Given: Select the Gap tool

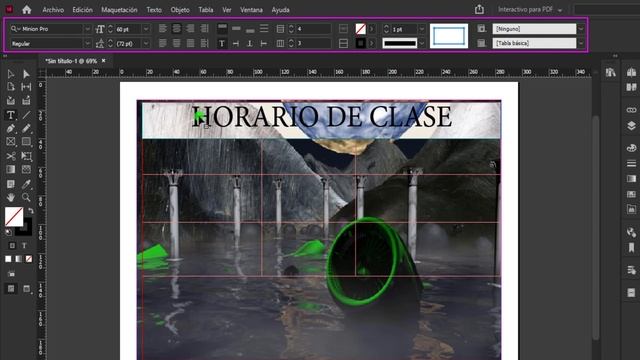Looking at the screenshot, I should (26, 87).
